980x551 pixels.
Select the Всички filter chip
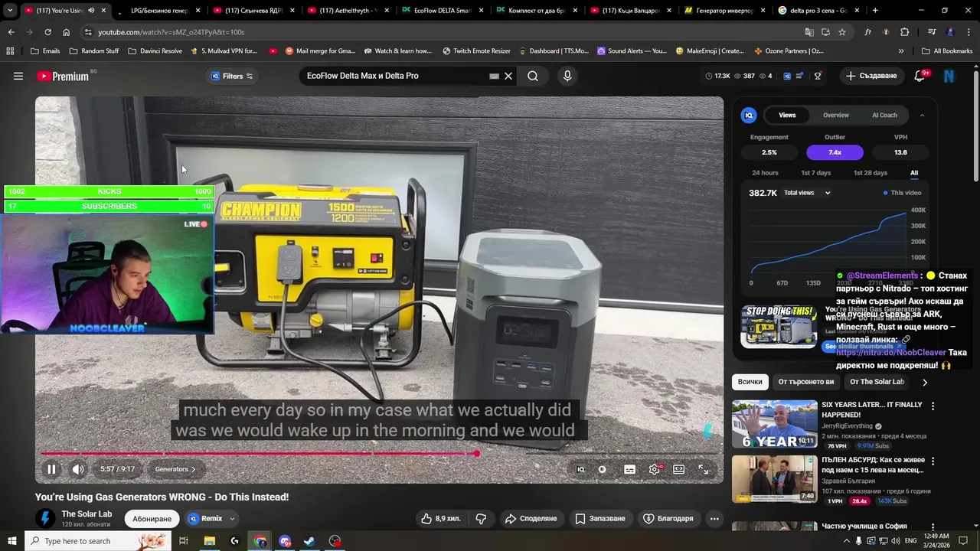tap(750, 382)
